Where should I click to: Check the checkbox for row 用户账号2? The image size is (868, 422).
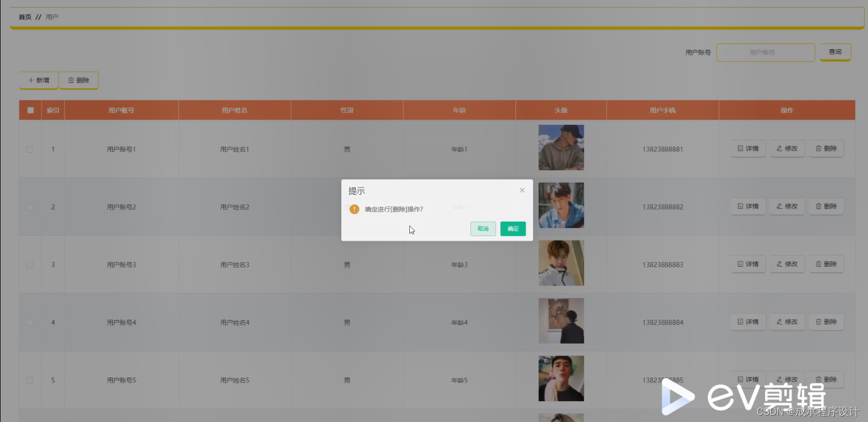coord(29,207)
